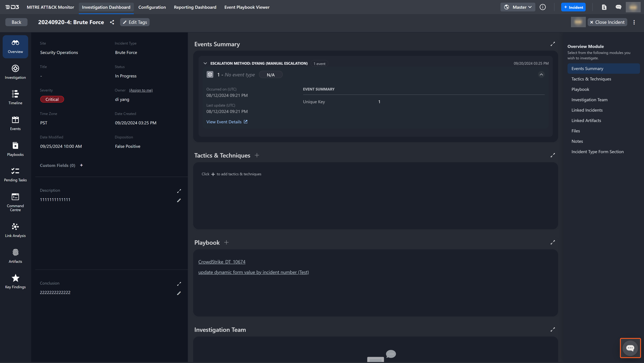Add a playbook with plus icon

[226, 242]
